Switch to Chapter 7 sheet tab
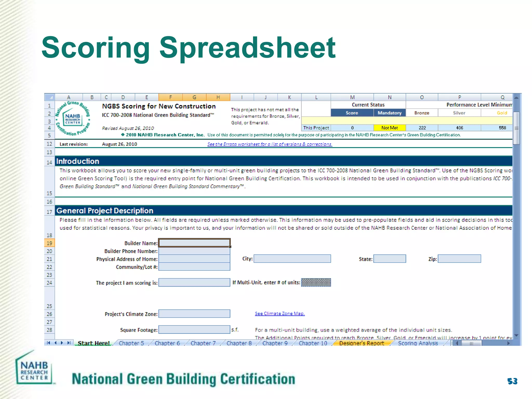 pos(203,343)
